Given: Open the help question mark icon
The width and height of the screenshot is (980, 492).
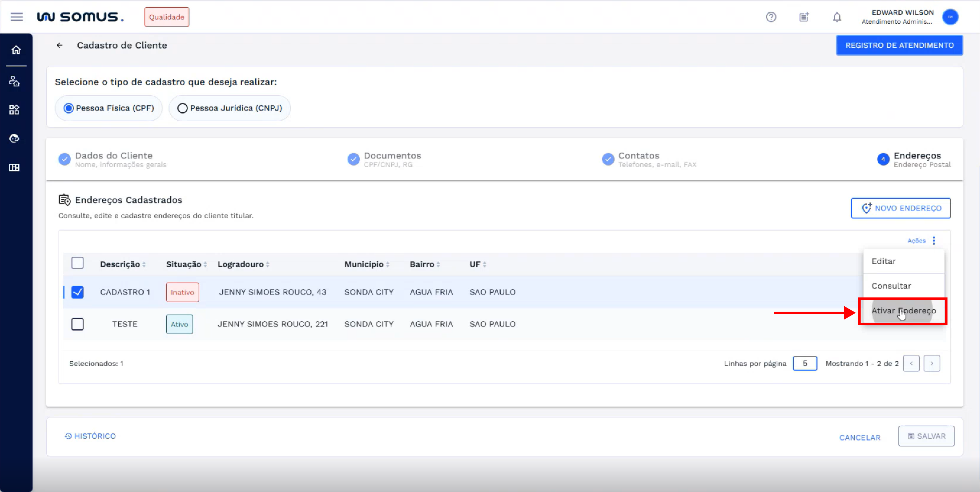Looking at the screenshot, I should tap(771, 17).
